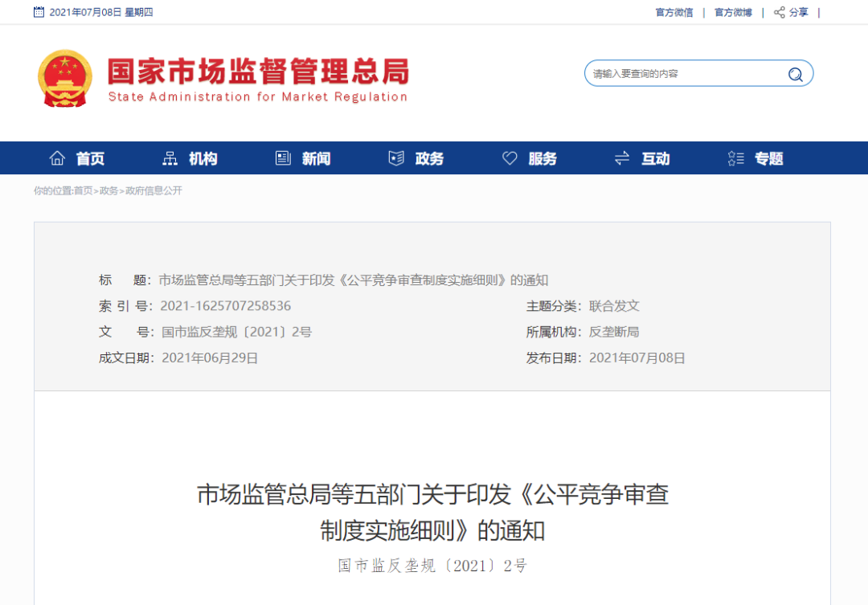Go to 政府信息公开 in the breadcrumb

point(154,191)
